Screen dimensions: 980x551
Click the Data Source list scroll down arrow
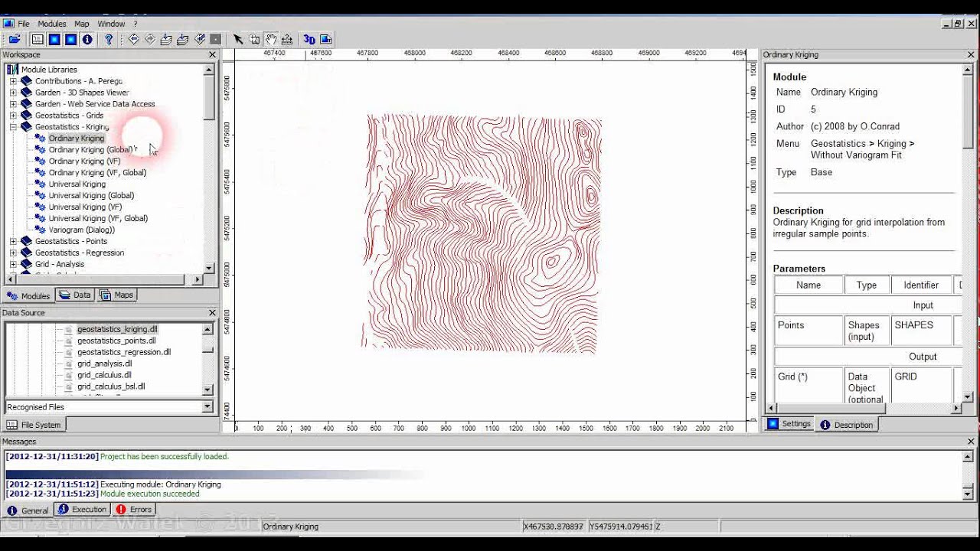click(207, 390)
